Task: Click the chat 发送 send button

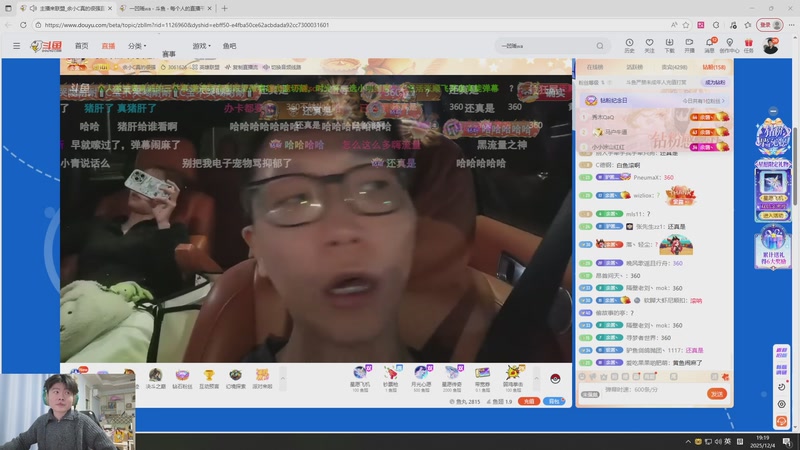Action: coord(716,393)
